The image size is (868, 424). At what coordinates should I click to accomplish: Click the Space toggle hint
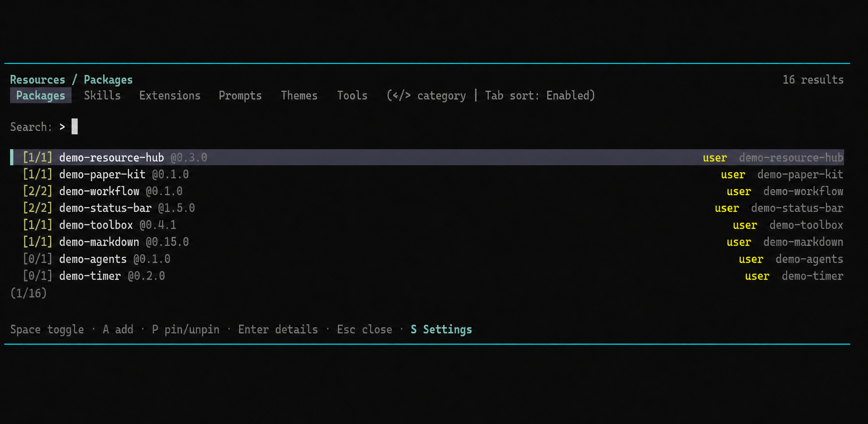coord(47,329)
